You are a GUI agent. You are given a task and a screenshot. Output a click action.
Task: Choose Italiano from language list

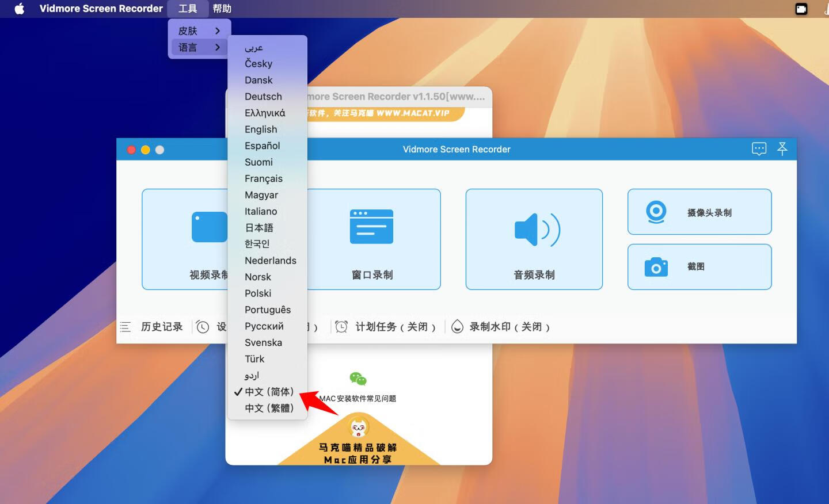[x=267, y=211]
